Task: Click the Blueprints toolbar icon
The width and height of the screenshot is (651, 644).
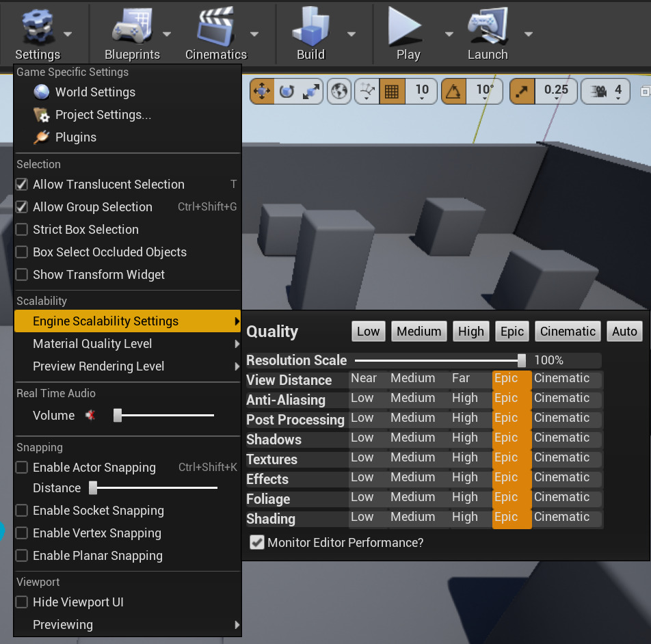Action: coord(132,27)
